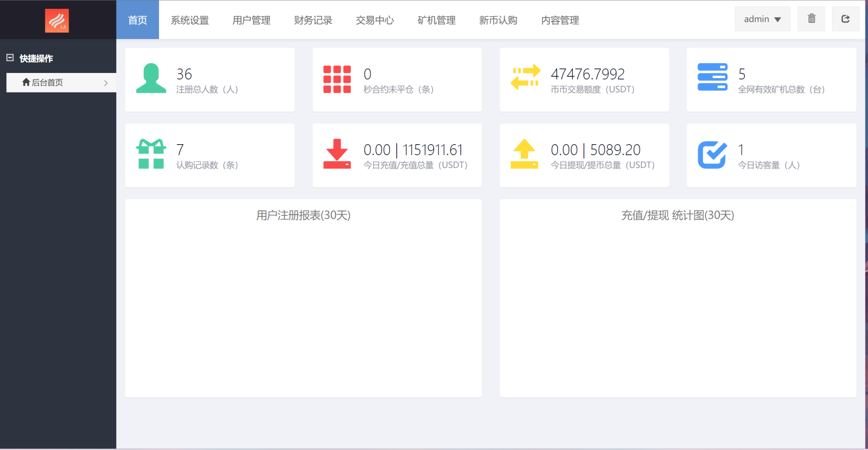Click the red seconds-contract grid icon
This screenshot has width=868, height=450.
tap(337, 78)
